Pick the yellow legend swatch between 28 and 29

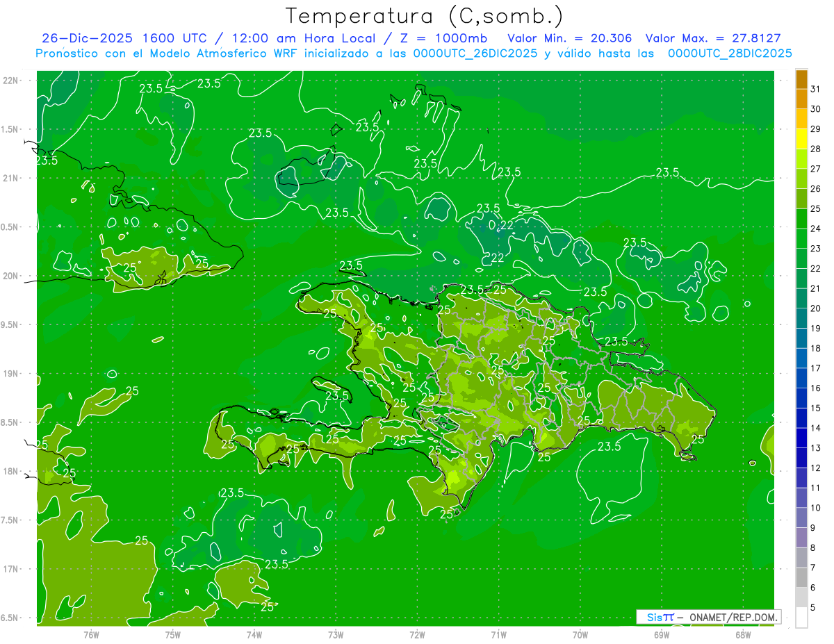click(x=801, y=139)
